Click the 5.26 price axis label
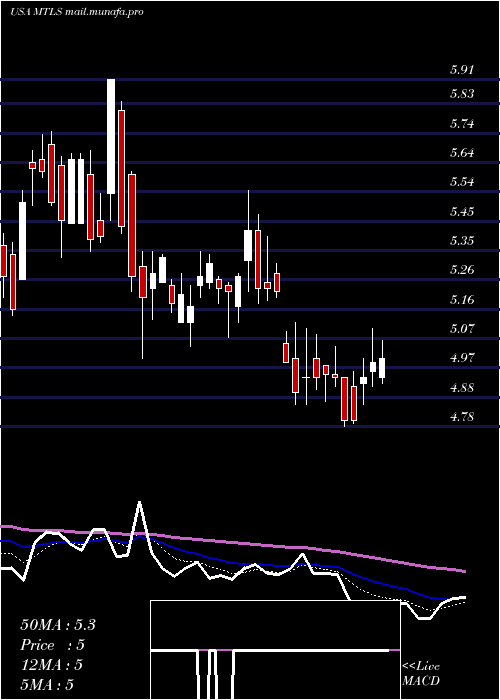 pyautogui.click(x=462, y=270)
